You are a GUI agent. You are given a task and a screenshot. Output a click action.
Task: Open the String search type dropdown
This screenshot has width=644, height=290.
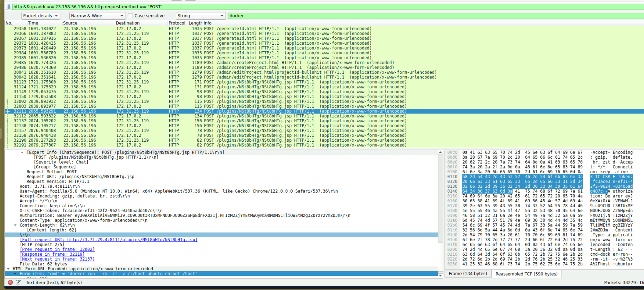(200, 16)
